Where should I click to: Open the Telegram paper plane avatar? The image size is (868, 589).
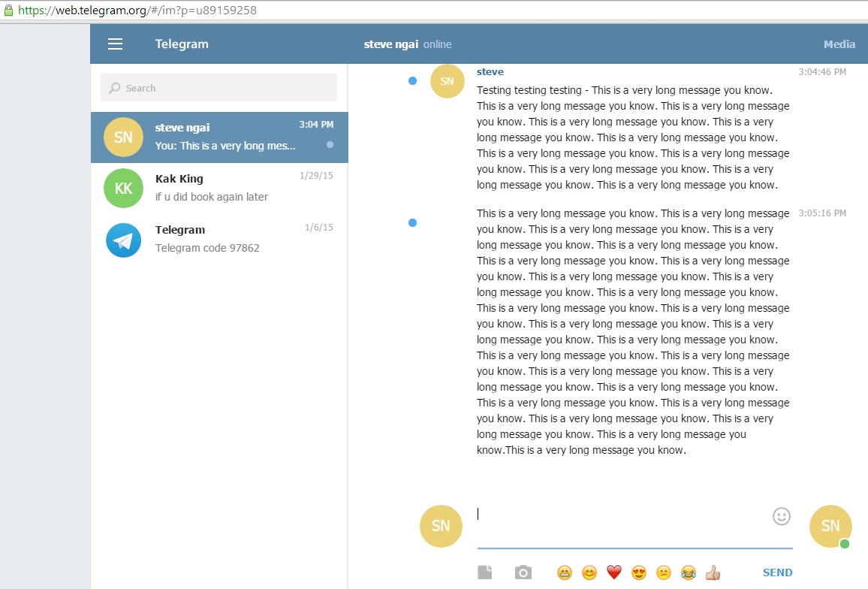(123, 240)
